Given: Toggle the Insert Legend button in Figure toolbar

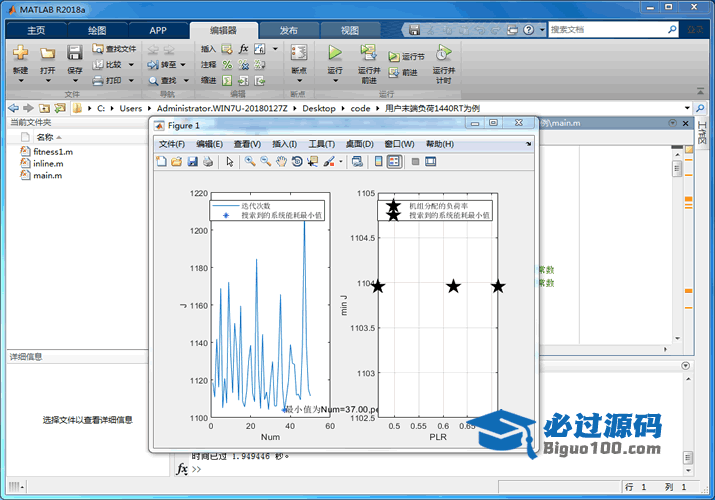Looking at the screenshot, I should 394,161.
